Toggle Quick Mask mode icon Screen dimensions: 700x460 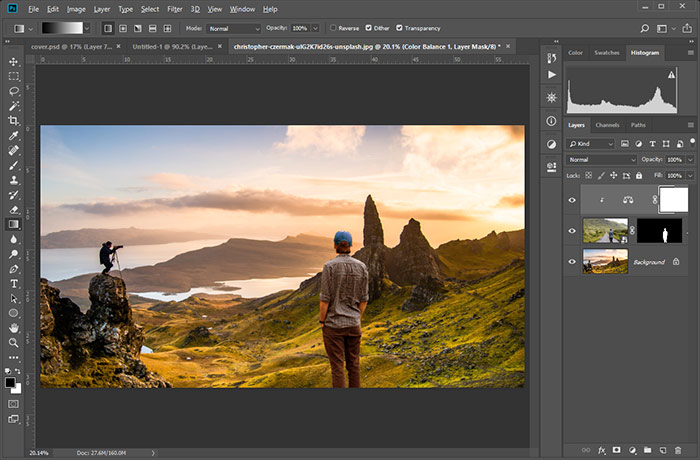click(14, 404)
